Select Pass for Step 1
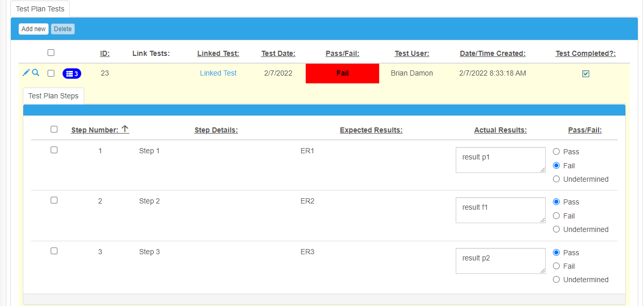This screenshot has height=306, width=644. [x=556, y=151]
